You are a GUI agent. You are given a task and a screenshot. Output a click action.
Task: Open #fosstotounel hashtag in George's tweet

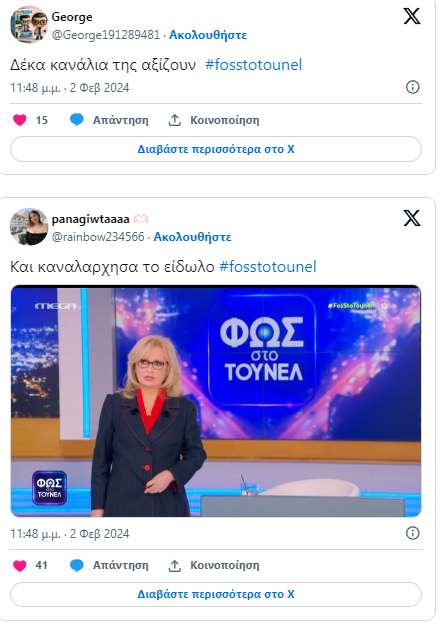tap(254, 64)
